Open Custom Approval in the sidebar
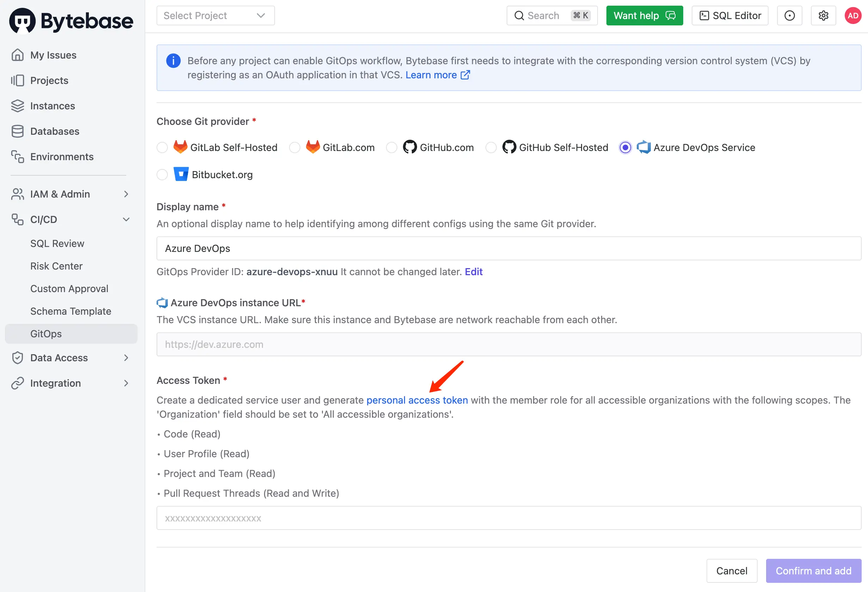Viewport: 868px width, 592px height. [x=69, y=289]
